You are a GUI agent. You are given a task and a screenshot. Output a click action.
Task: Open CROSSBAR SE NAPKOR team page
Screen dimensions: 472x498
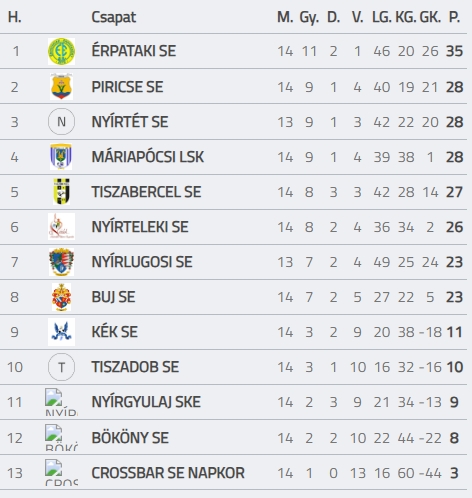click(x=168, y=473)
